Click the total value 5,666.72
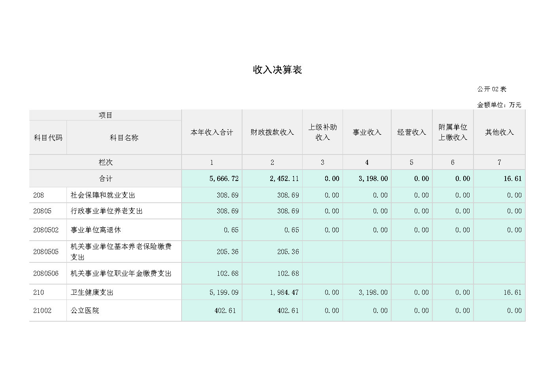The image size is (555, 392). (x=224, y=179)
